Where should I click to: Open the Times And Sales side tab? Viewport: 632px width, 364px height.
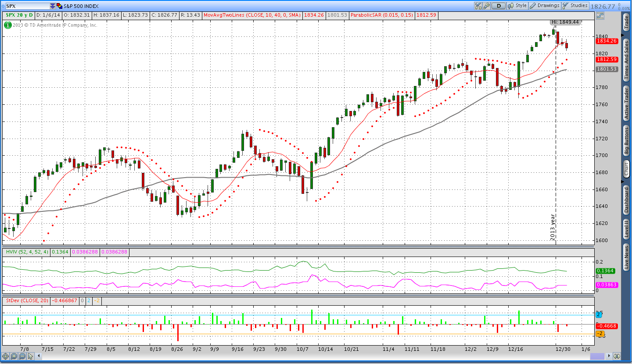pyautogui.click(x=626, y=60)
